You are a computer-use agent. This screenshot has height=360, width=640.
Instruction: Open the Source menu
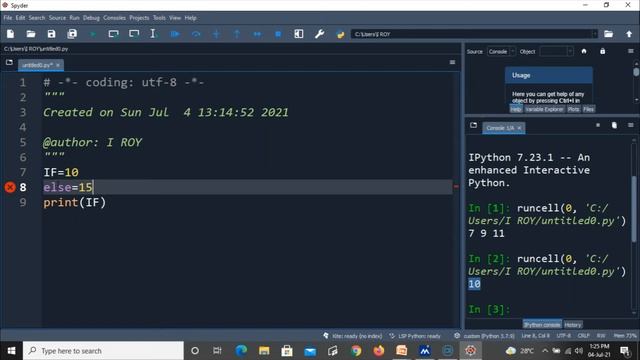pyautogui.click(x=57, y=18)
